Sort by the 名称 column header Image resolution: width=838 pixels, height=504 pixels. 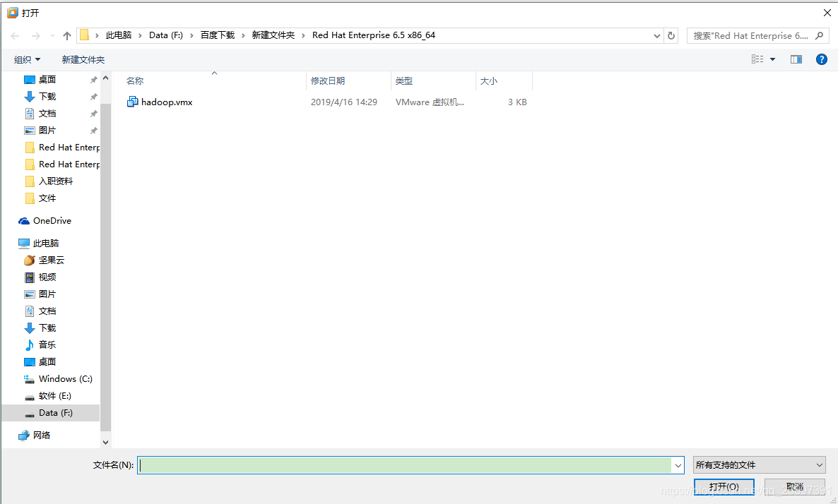pyautogui.click(x=216, y=80)
